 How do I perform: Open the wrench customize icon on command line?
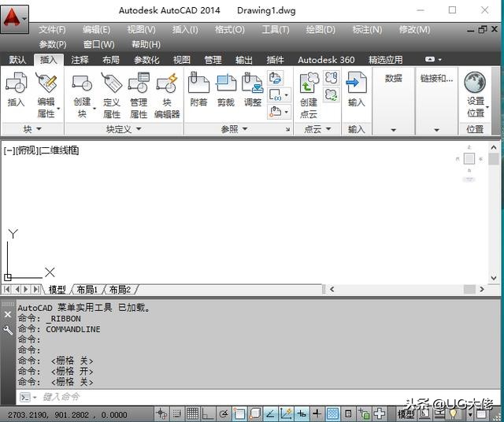click(x=7, y=330)
